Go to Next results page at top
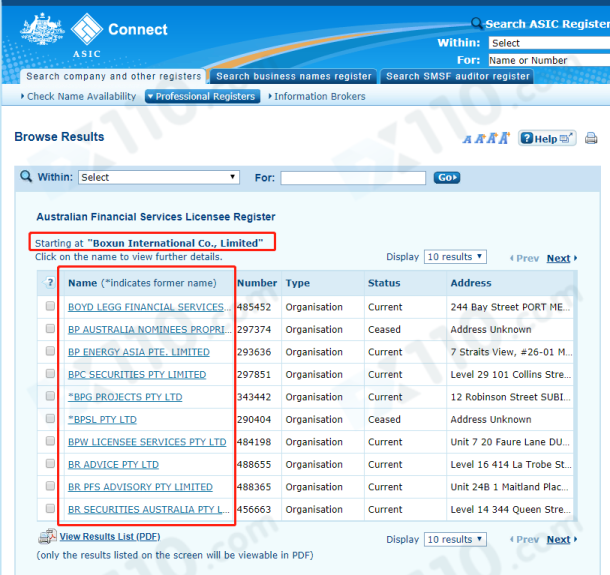This screenshot has width=610, height=575. coord(558,258)
